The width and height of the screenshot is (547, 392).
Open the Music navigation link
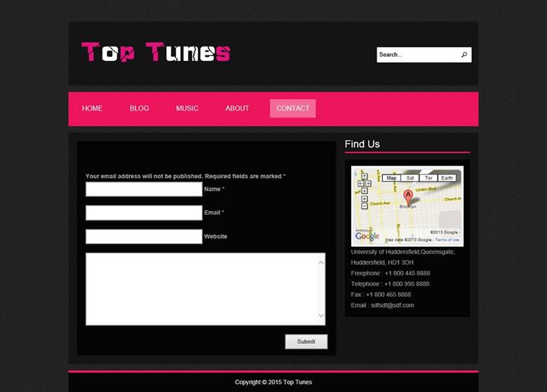click(x=187, y=109)
